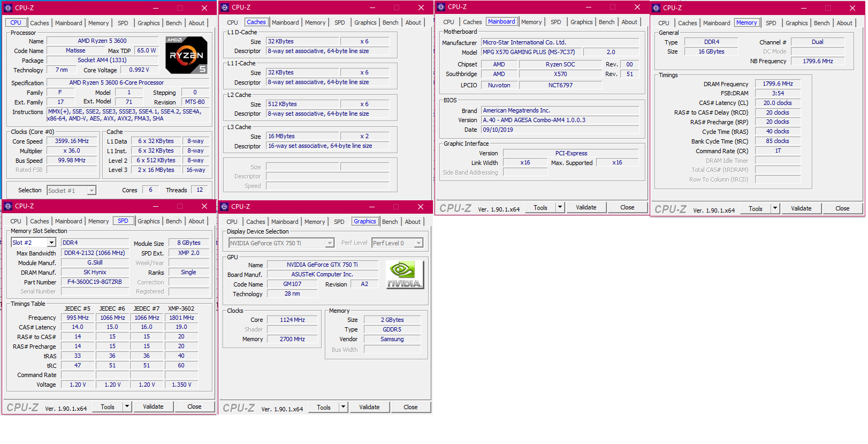Click Close in the SPD window
The image size is (868, 444).
pyautogui.click(x=194, y=407)
